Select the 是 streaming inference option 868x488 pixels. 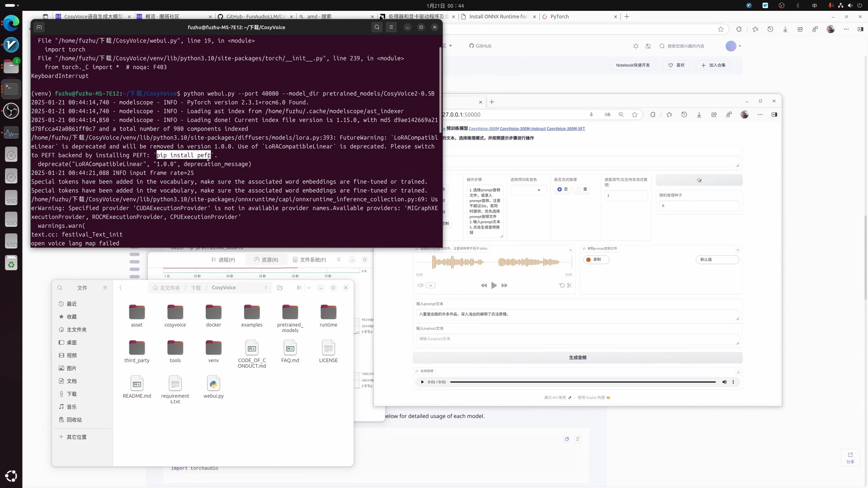(x=580, y=189)
